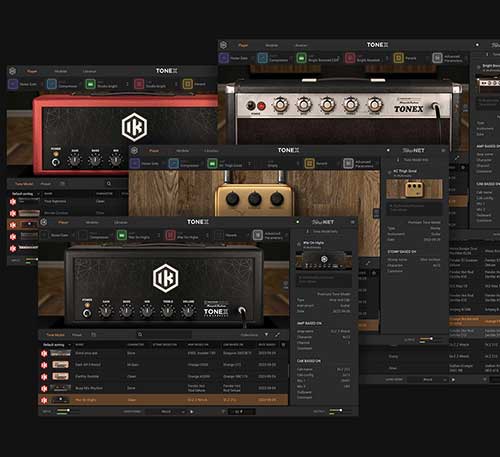This screenshot has width=500, height=457.
Task: Click the tone model preview thumbnail in the black amp window
Action: 324,260
